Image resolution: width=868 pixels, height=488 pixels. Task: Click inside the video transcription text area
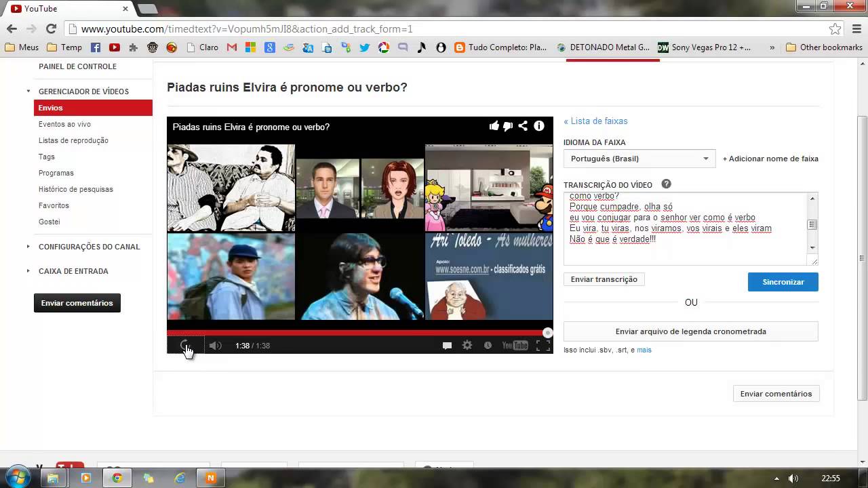tap(685, 228)
